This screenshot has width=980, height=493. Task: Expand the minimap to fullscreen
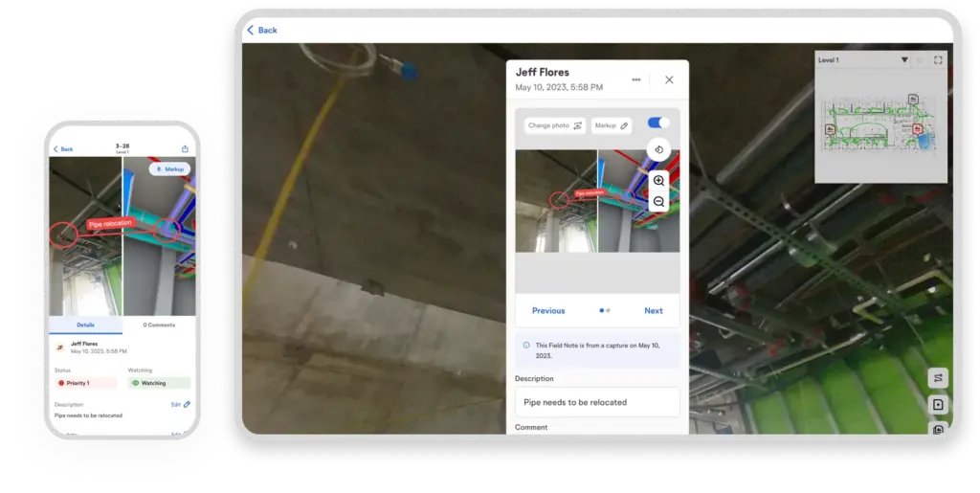pyautogui.click(x=938, y=60)
